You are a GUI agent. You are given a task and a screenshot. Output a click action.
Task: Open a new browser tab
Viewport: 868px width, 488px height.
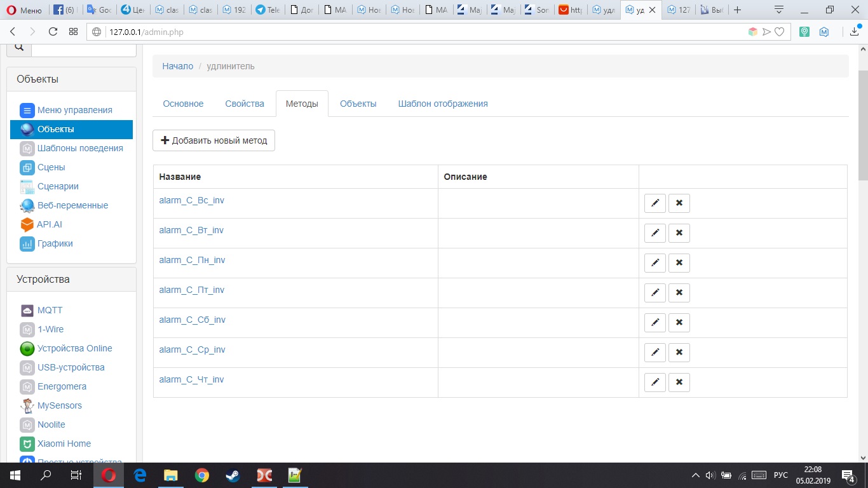[x=737, y=10]
